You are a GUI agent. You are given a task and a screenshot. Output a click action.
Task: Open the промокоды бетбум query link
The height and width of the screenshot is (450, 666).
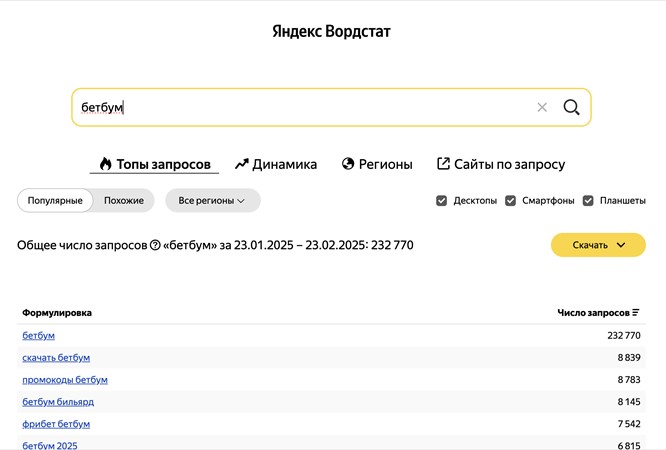[x=65, y=380]
